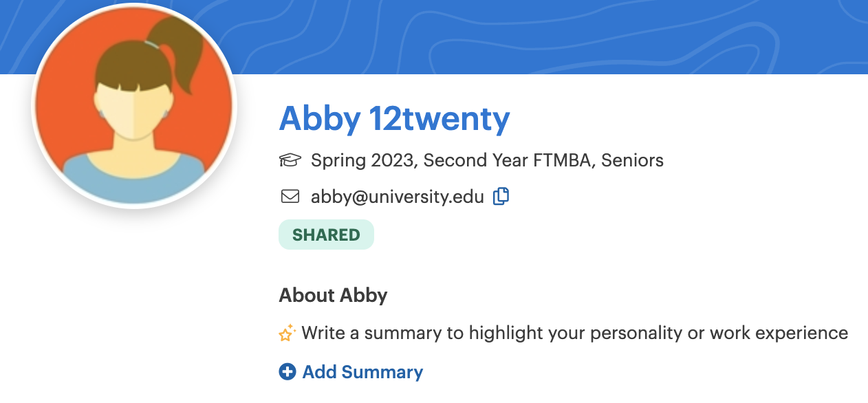Click the envelope email icon
The width and height of the screenshot is (868, 403).
290,197
